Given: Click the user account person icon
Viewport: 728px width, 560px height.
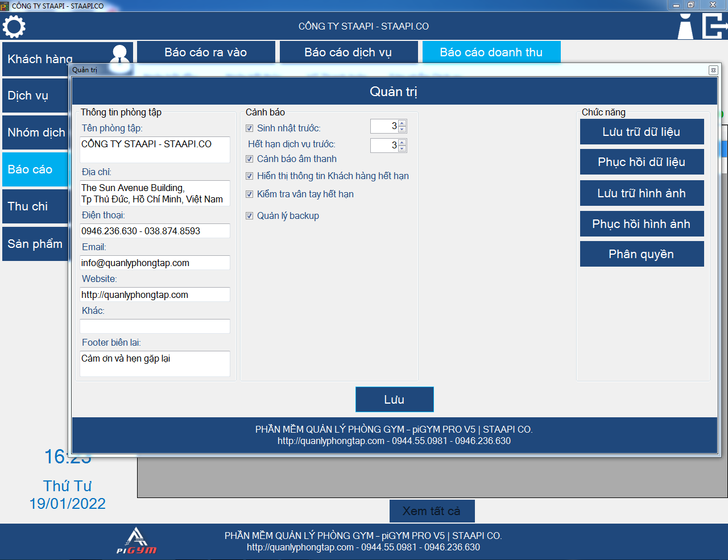Looking at the screenshot, I should coord(685,27).
